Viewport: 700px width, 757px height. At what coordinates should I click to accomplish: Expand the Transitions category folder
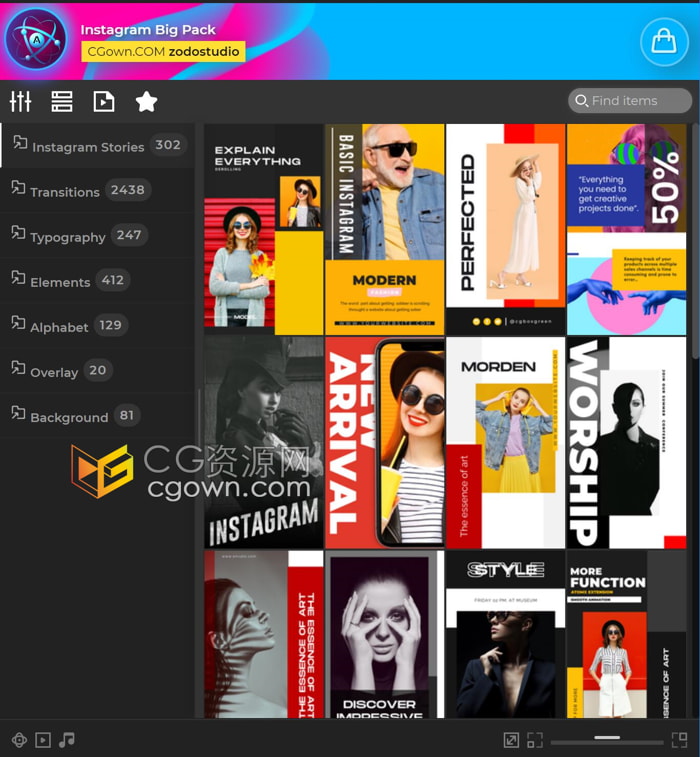coord(65,191)
